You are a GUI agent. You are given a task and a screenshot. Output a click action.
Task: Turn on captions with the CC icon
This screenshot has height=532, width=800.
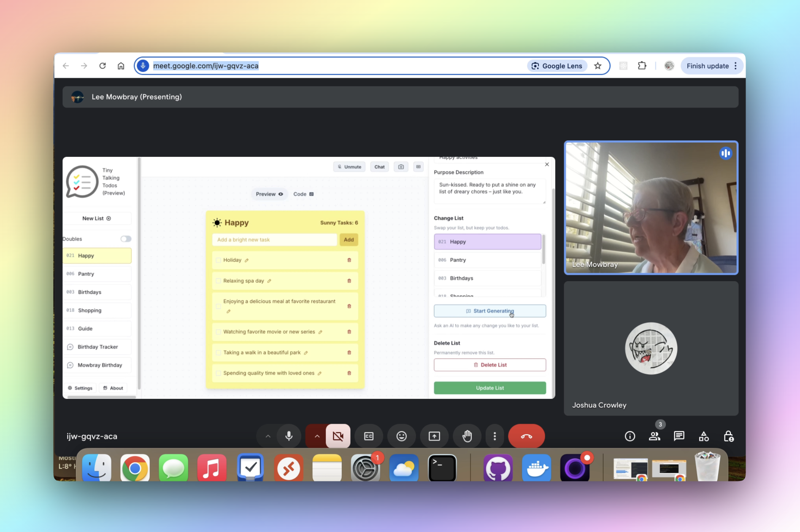tap(369, 436)
